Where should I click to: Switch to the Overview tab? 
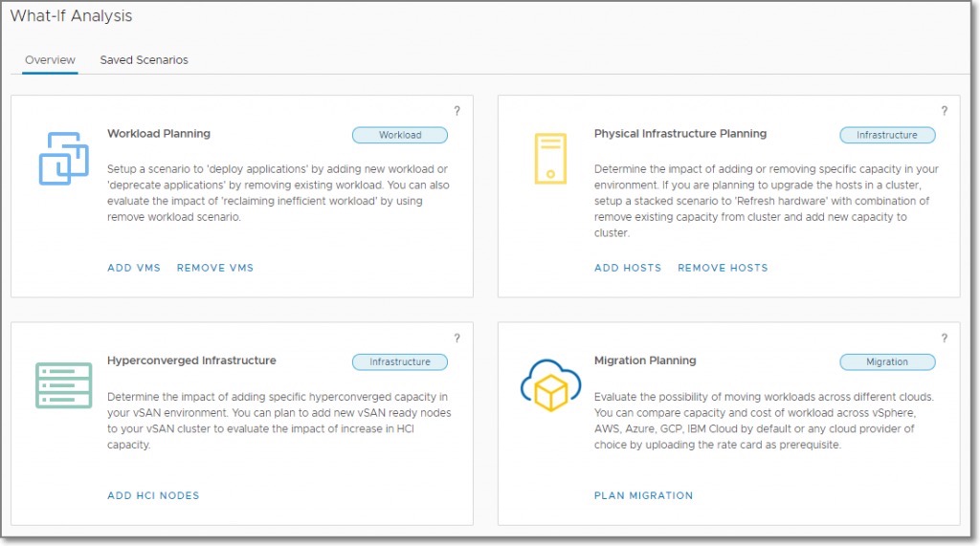(50, 60)
